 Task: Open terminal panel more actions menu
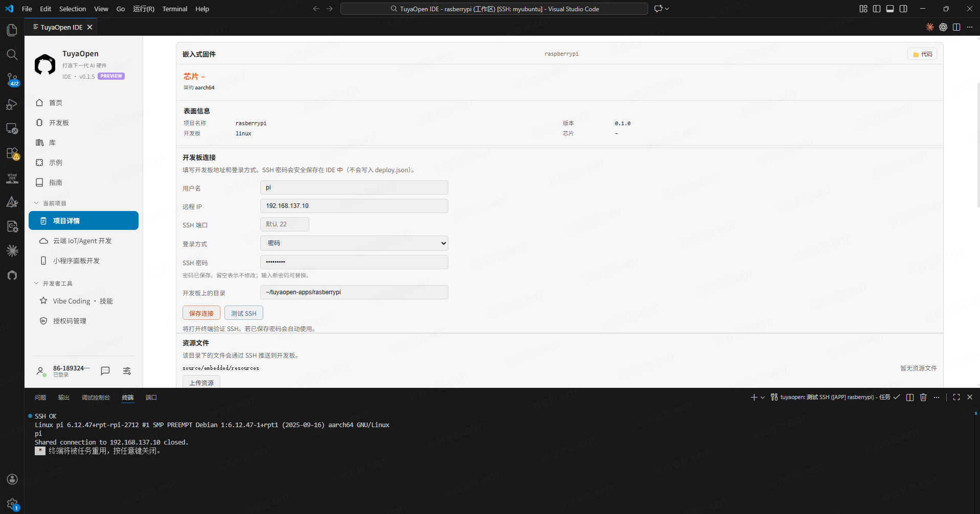coord(937,397)
